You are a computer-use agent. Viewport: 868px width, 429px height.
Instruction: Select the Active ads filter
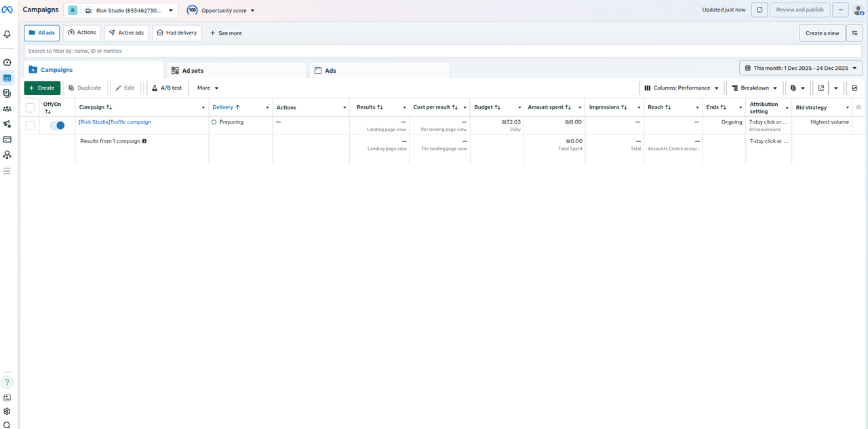click(126, 33)
